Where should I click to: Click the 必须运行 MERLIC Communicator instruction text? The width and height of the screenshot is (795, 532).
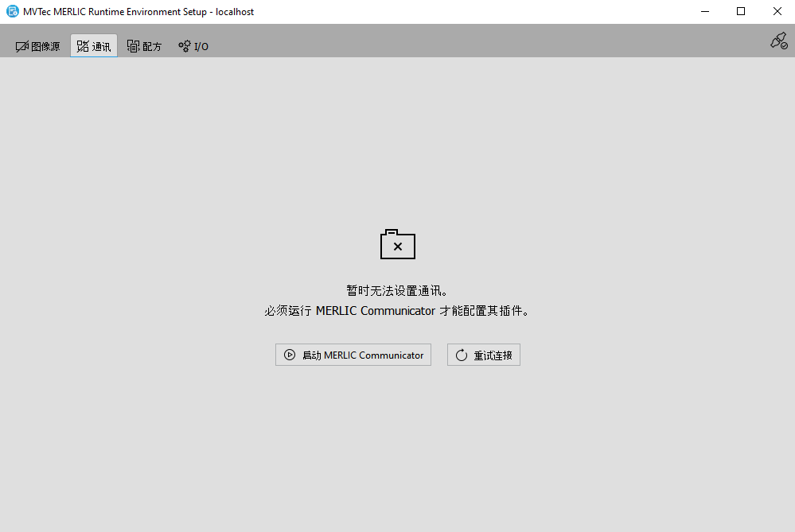pos(397,311)
